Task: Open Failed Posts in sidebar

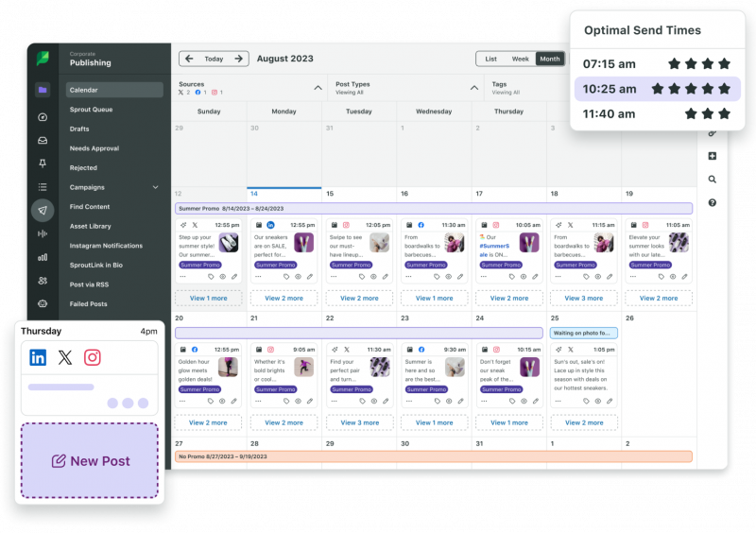Action: [x=88, y=304]
